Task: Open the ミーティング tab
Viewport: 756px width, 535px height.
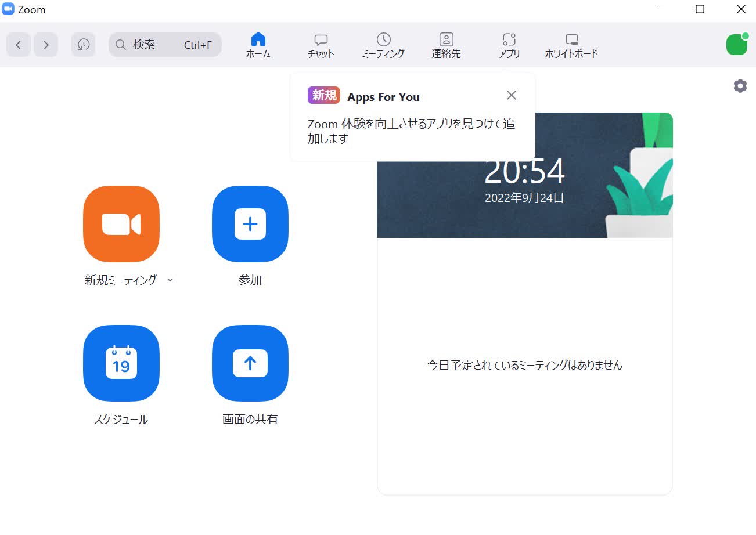Action: [x=383, y=46]
